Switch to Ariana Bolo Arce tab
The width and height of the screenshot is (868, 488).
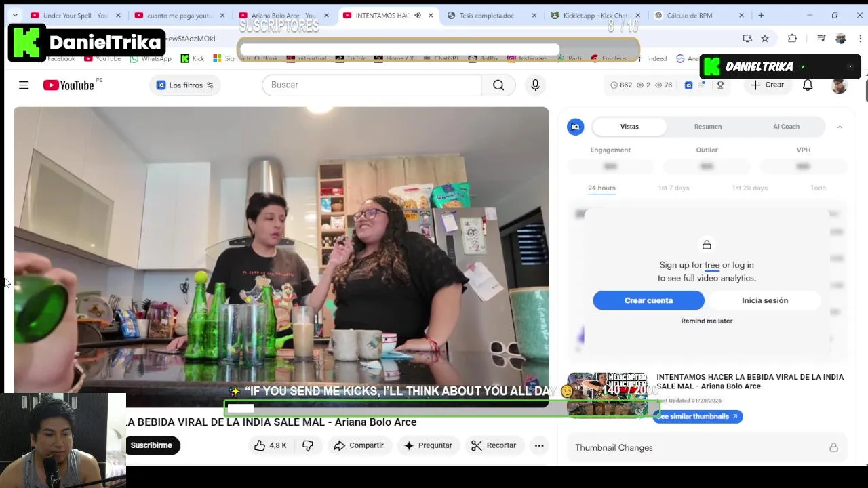(x=283, y=15)
